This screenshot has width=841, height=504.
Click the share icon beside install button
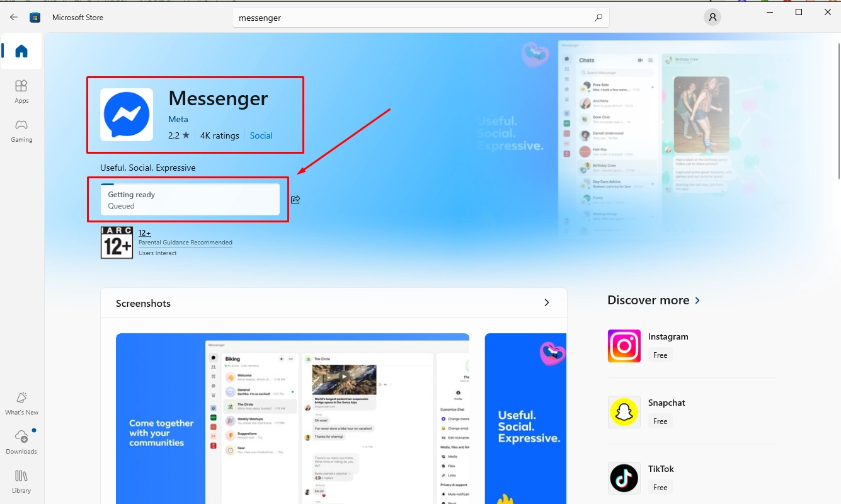[295, 200]
